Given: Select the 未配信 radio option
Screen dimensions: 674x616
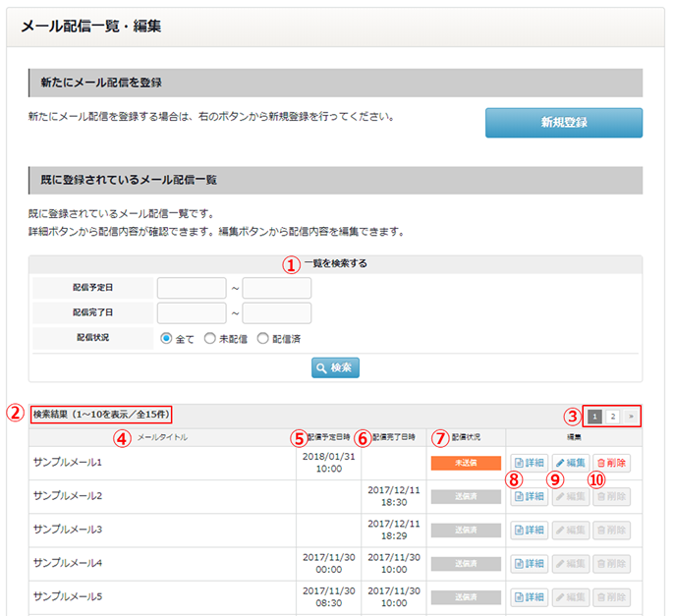Looking at the screenshot, I should pyautogui.click(x=210, y=338).
